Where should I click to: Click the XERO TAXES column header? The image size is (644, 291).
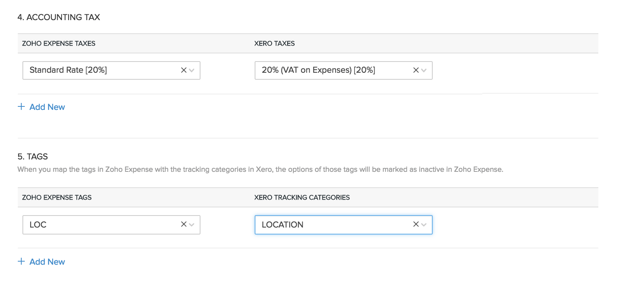[274, 43]
